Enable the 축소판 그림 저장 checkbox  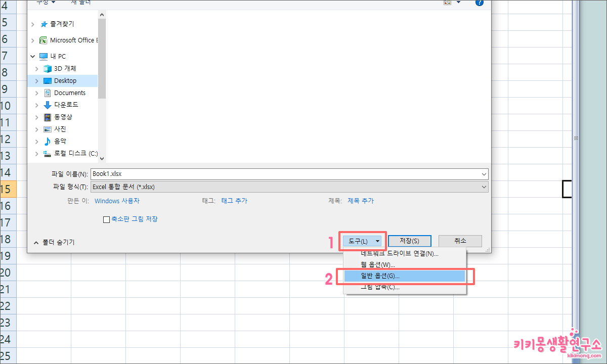tap(107, 219)
